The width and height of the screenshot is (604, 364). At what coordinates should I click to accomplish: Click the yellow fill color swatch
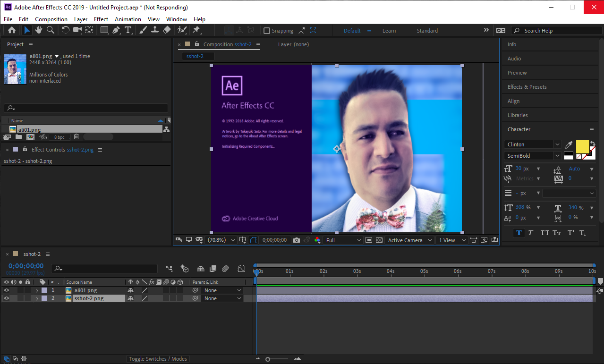click(582, 147)
